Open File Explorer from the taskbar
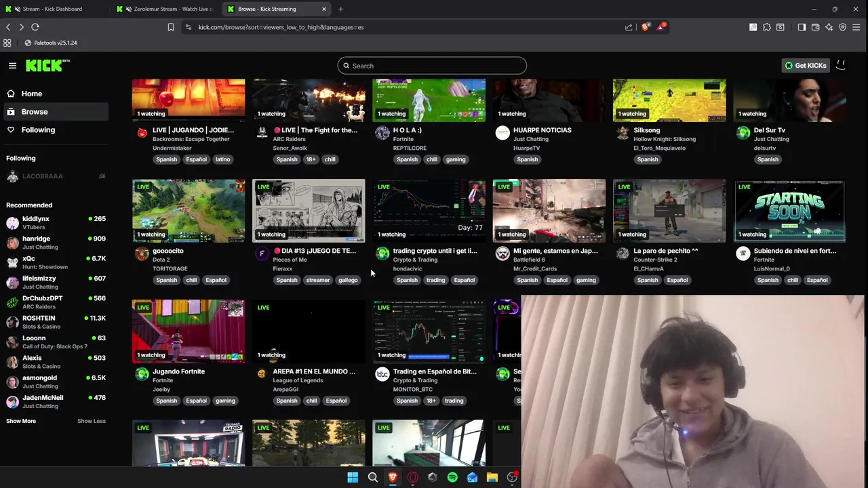The image size is (868, 488). [x=492, y=478]
